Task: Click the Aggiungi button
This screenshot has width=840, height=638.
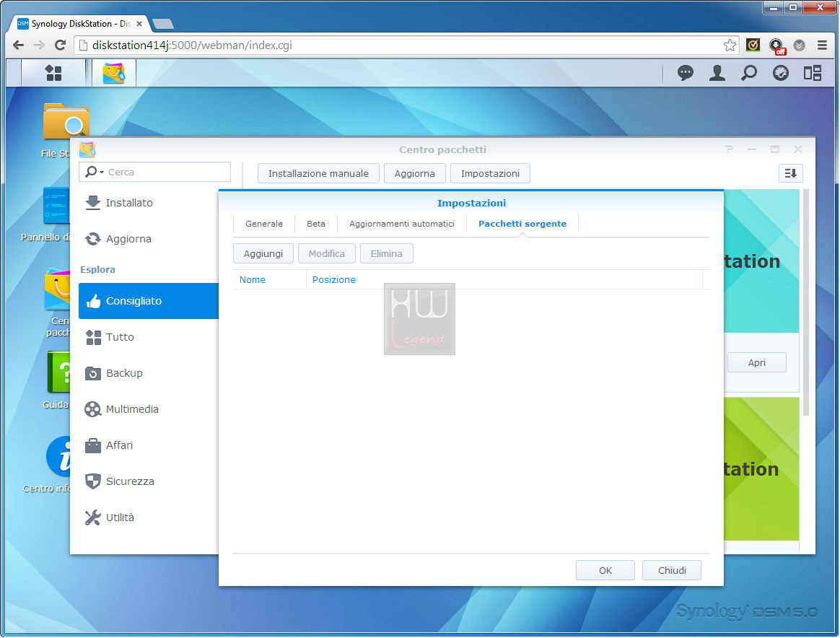Action: [x=263, y=254]
